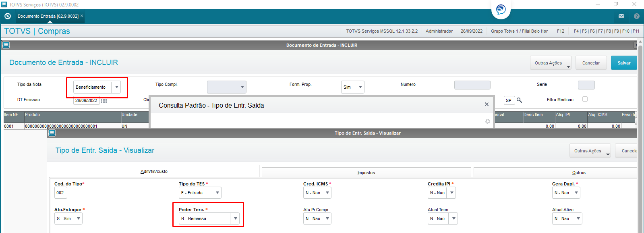Expand the Poder Terc. Remessa dropdown
644x233 pixels.
[x=235, y=218]
